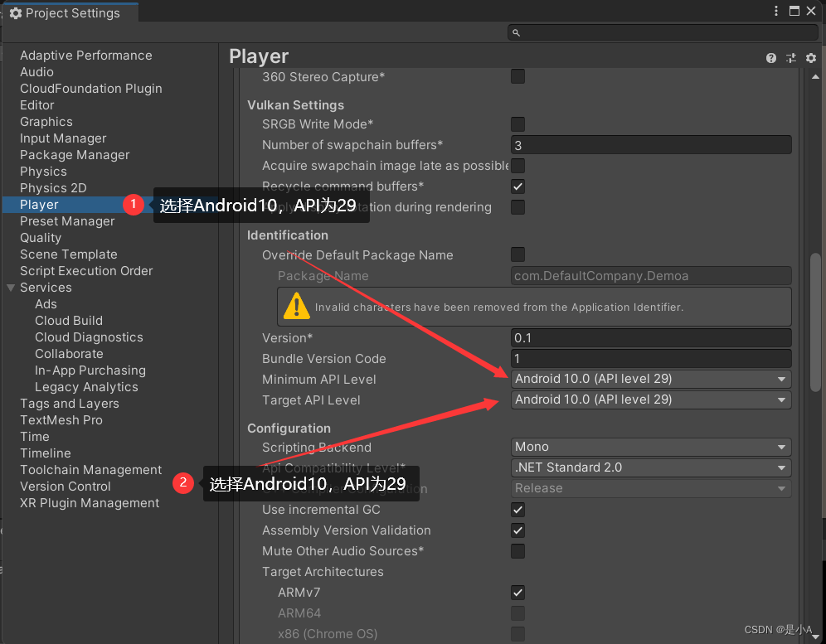Click the Player settings gear icon
The image size is (826, 644).
tap(811, 59)
